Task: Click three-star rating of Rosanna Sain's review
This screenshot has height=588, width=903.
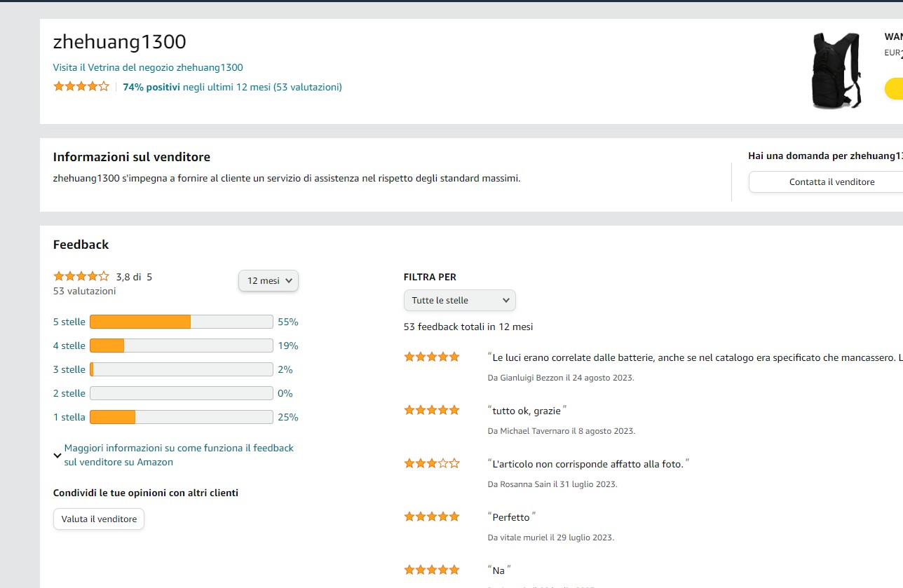Action: click(431, 463)
